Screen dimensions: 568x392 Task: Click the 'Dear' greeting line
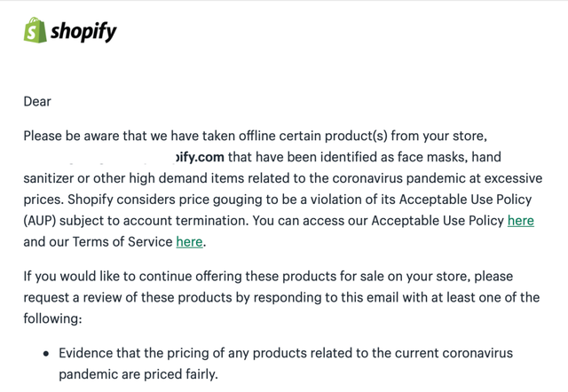[x=37, y=101]
